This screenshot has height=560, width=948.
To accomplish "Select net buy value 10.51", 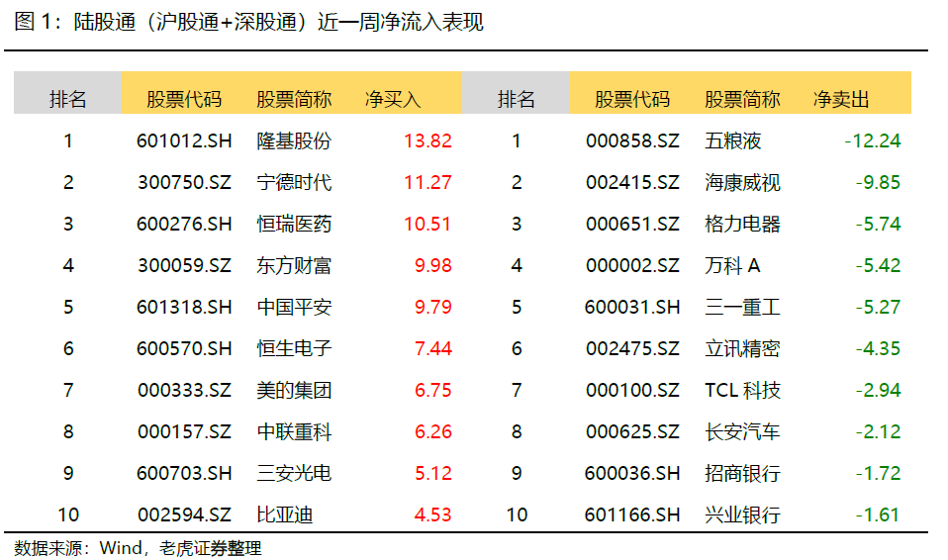I will tap(427, 224).
